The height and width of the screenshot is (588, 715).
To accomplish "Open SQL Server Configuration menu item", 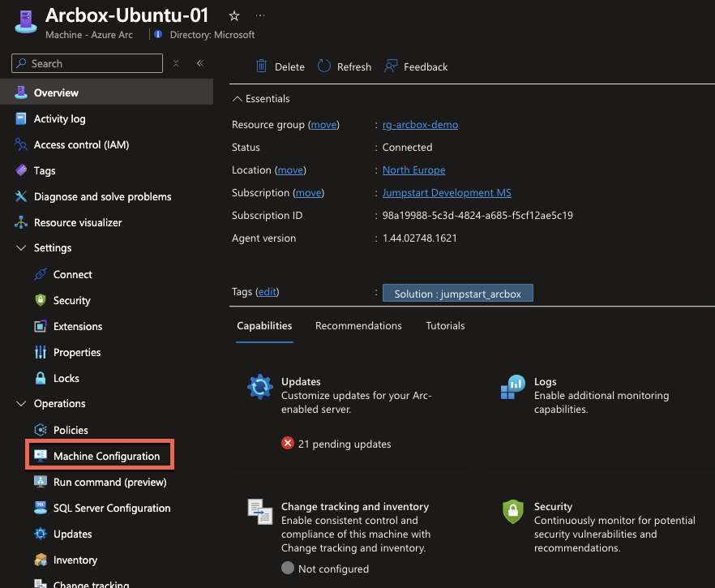I will pos(112,508).
